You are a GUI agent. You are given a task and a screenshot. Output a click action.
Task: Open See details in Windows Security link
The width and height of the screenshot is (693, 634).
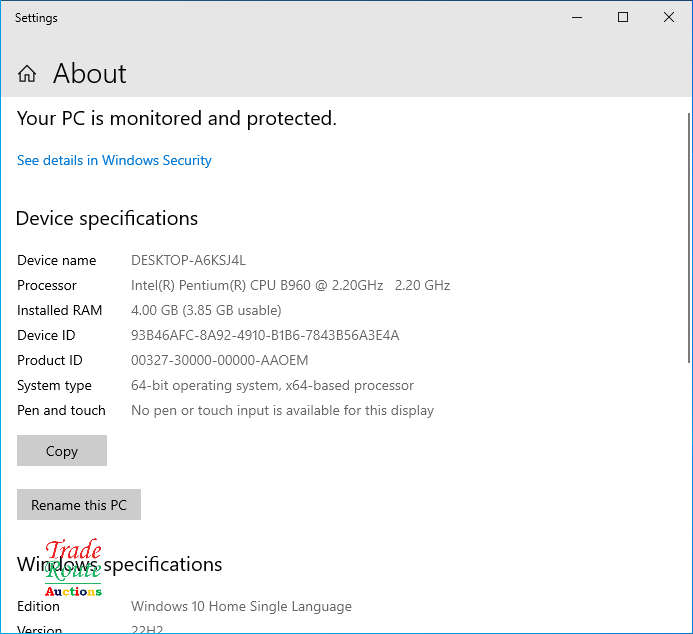tap(114, 160)
